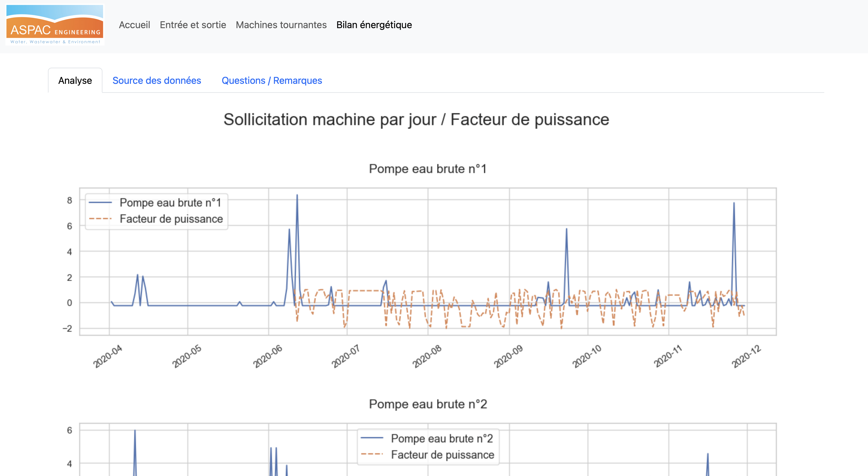Image resolution: width=868 pixels, height=476 pixels.
Task: Click the 2020-10 axis label
Action: click(x=587, y=356)
